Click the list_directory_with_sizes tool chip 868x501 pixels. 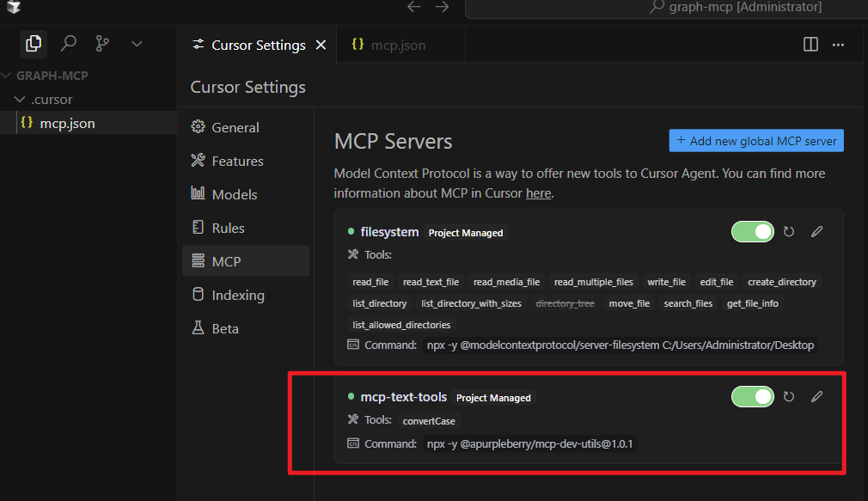[471, 303]
